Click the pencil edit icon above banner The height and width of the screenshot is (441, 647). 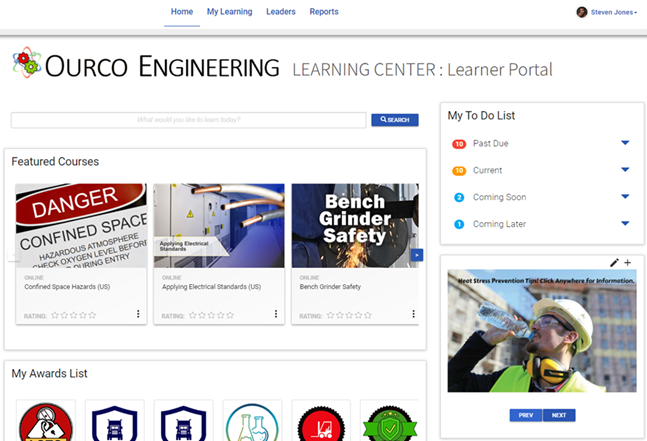pos(614,263)
